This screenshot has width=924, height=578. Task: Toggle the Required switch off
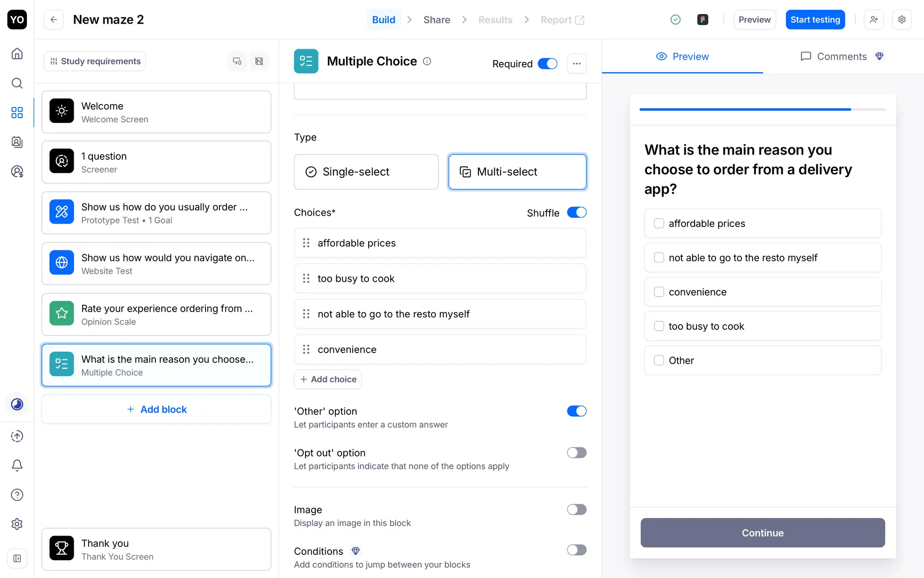[x=547, y=64]
